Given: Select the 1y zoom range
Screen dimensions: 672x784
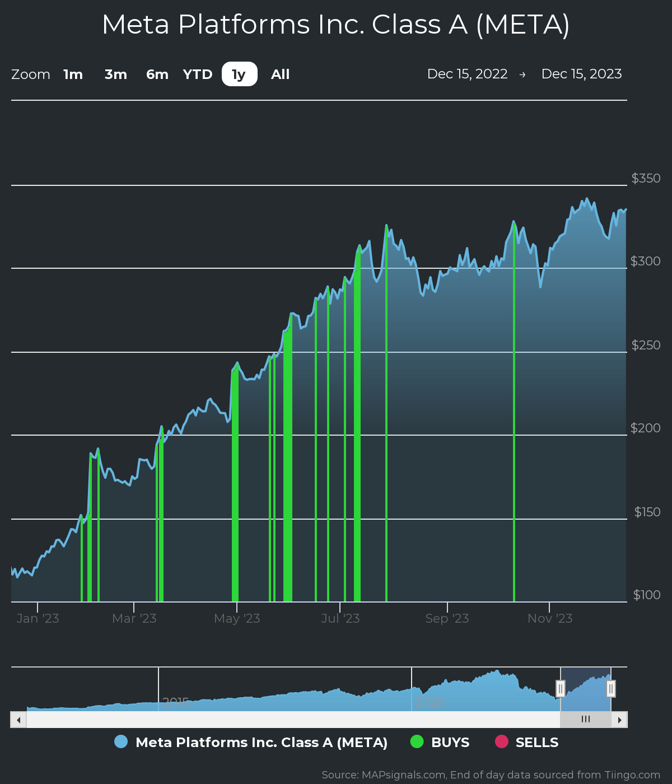Looking at the screenshot, I should click(x=239, y=74).
